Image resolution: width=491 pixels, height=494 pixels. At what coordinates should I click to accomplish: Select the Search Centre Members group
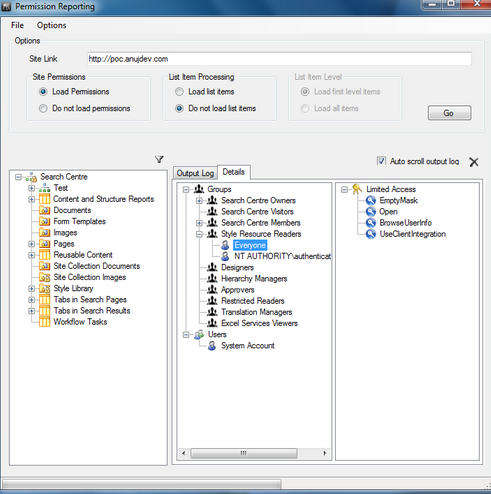pyautogui.click(x=261, y=223)
